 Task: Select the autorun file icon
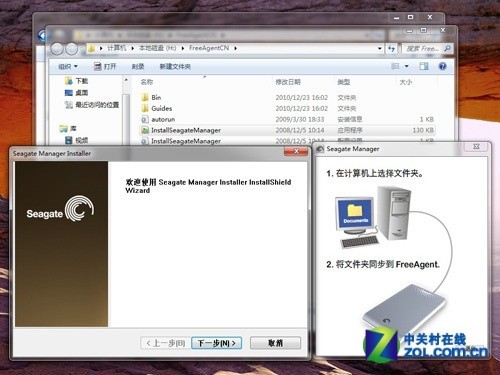coord(145,119)
